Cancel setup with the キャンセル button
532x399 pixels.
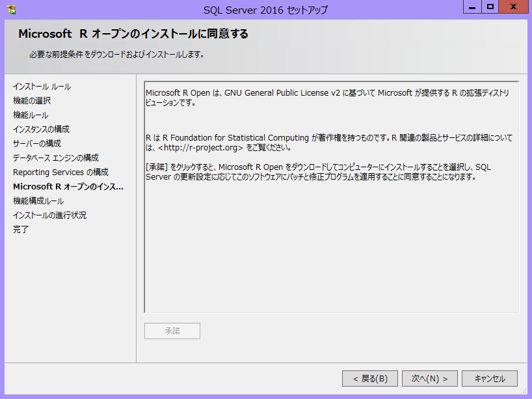pyautogui.click(x=490, y=378)
